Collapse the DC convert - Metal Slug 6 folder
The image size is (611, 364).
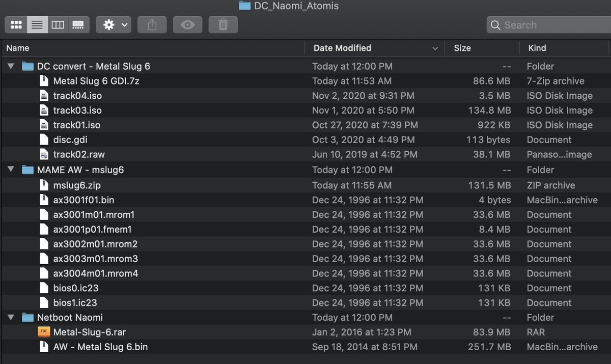(x=11, y=66)
